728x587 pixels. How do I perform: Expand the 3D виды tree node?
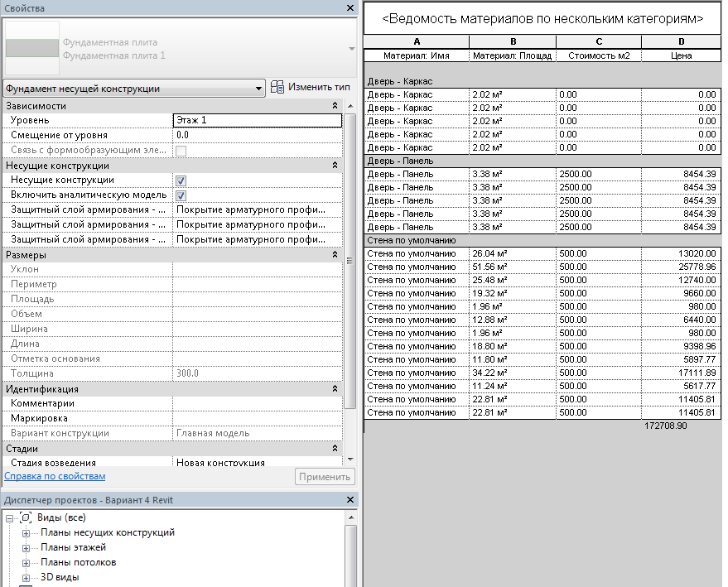point(26,577)
